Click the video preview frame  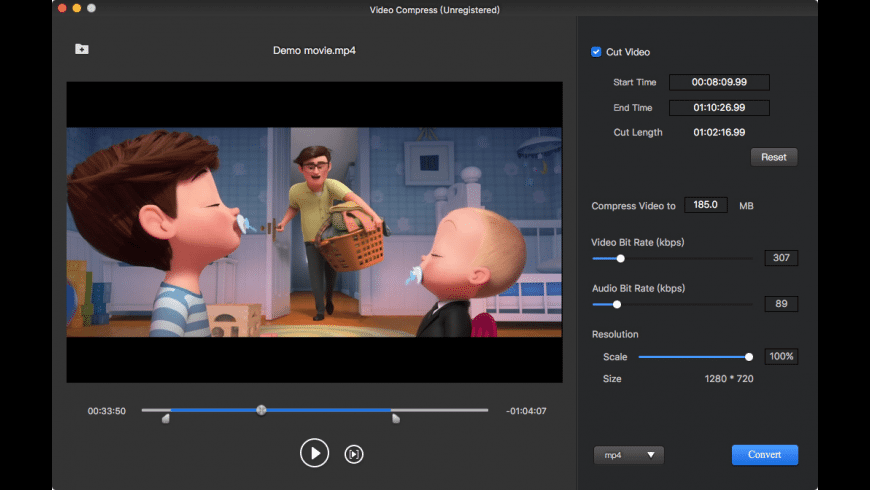(314, 232)
